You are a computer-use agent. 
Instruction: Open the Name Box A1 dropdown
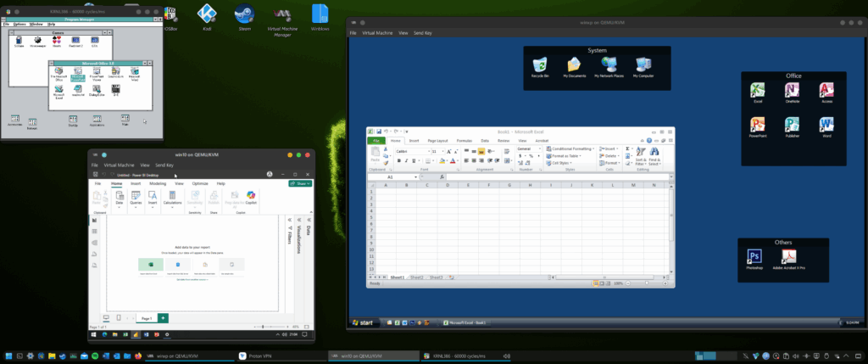(415, 176)
